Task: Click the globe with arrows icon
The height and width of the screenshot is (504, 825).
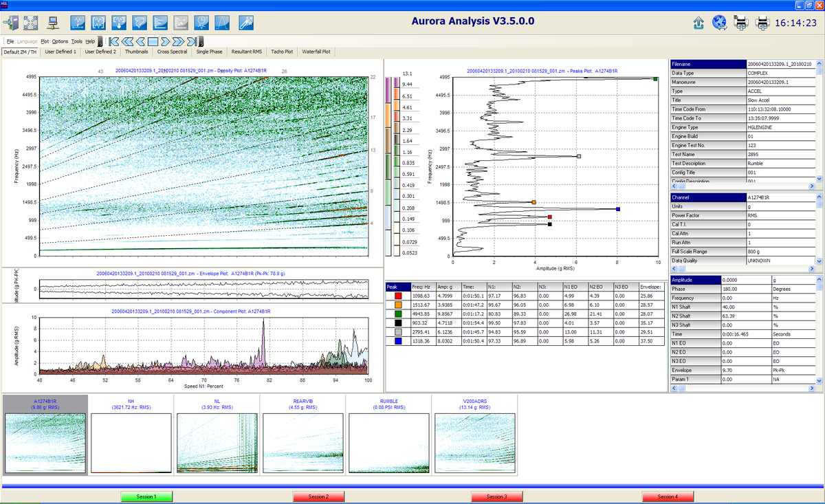Action: tap(720, 23)
